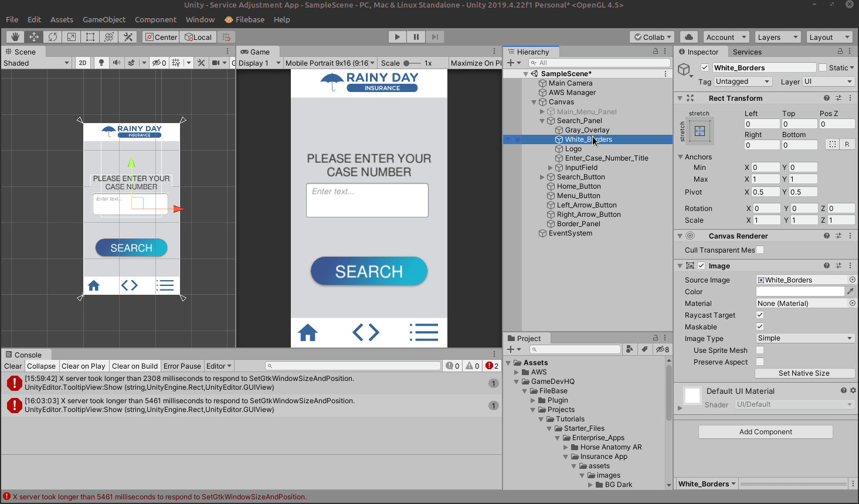Image resolution: width=859 pixels, height=504 pixels.
Task: Toggle Rect Transform blueprint mode
Action: 832,144
